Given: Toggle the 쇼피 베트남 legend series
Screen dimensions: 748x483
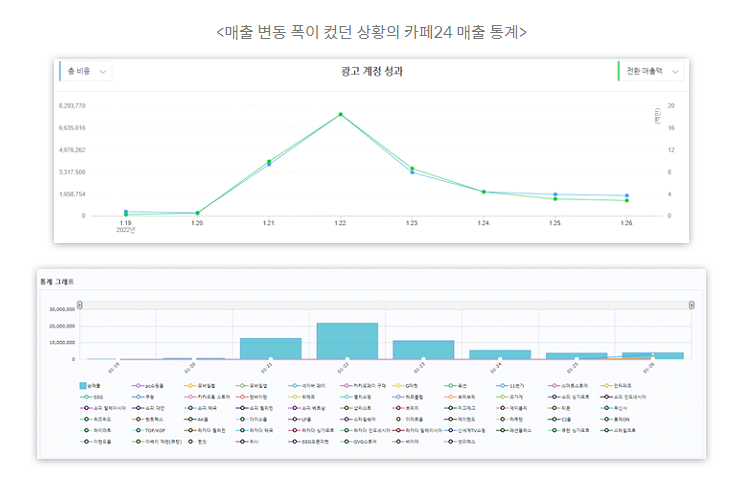Looking at the screenshot, I should (307, 408).
